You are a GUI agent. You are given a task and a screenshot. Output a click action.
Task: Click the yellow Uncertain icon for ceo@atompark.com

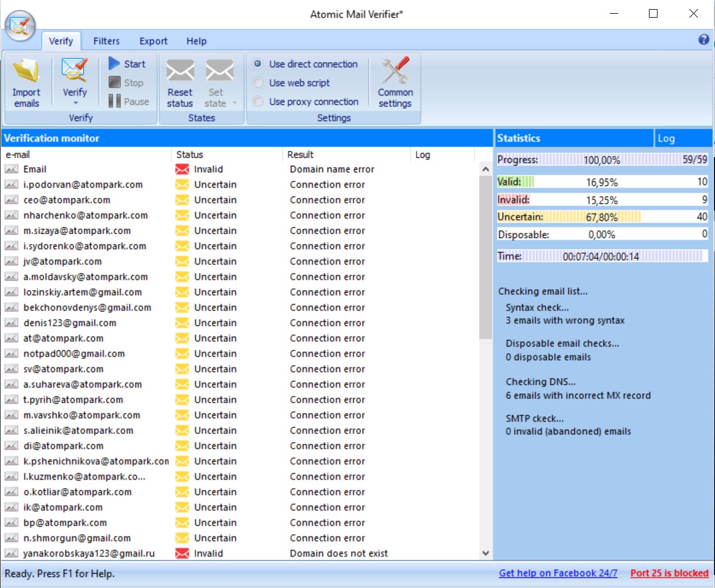click(x=182, y=200)
